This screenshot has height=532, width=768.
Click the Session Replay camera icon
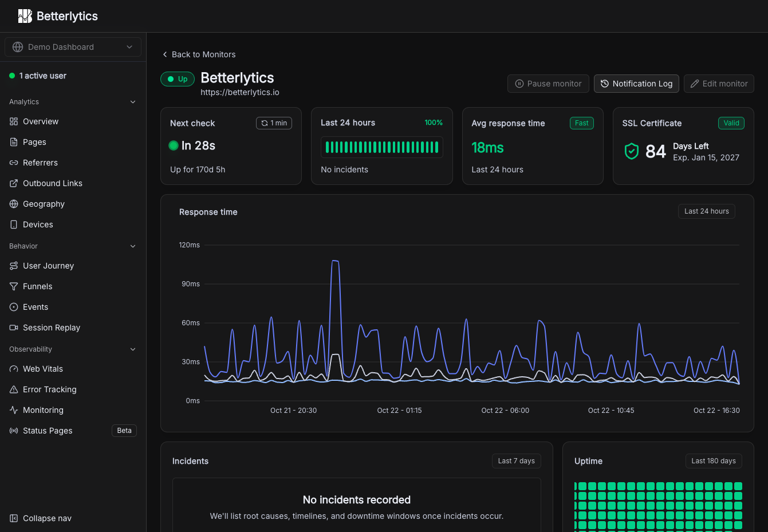[x=14, y=328]
